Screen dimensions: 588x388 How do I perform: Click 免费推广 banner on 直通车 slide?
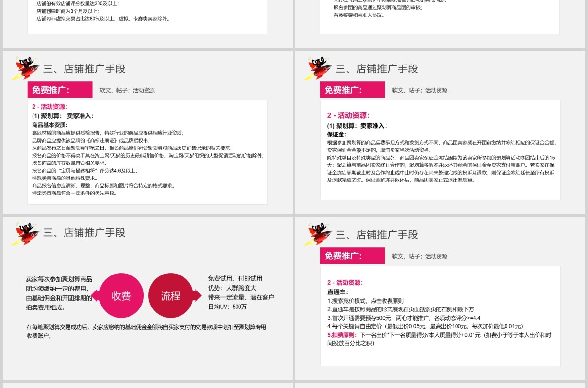[x=352, y=256]
